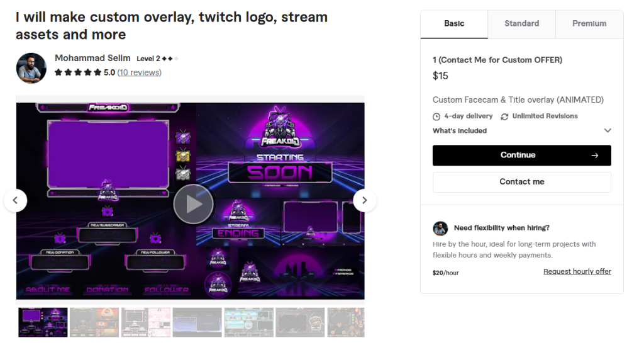The height and width of the screenshot is (352, 644).
Task: Click the gig title heading
Action: 172,25
